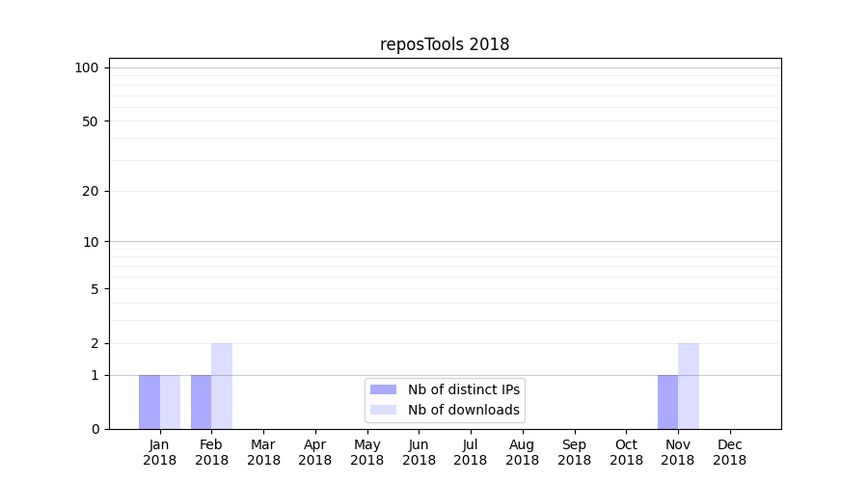Select the January downloads bar
Image resolution: width=868 pixels, height=482 pixels.
pos(170,402)
